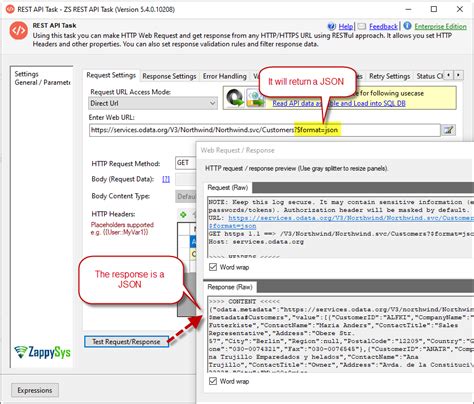474x404 pixels.
Task: Open the Help link icon
Action: [x=331, y=27]
